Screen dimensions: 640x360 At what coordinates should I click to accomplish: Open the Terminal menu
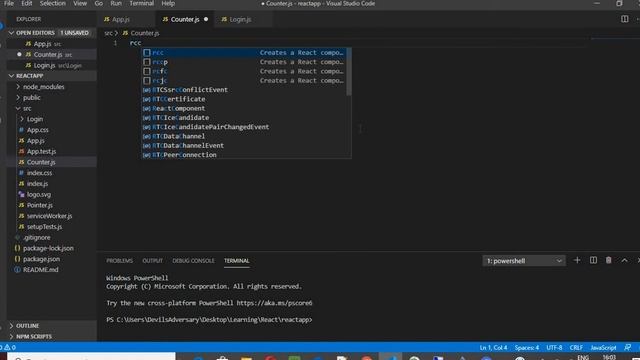[142, 3]
